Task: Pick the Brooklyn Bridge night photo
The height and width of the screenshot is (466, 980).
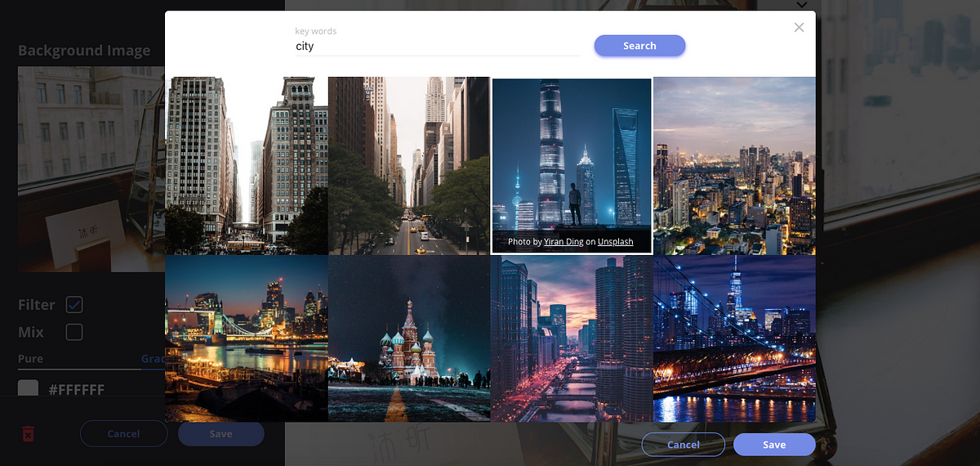Action: [x=734, y=338]
